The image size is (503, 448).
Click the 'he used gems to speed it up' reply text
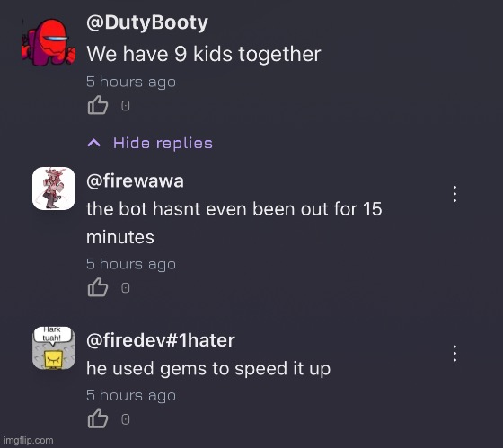coord(208,369)
